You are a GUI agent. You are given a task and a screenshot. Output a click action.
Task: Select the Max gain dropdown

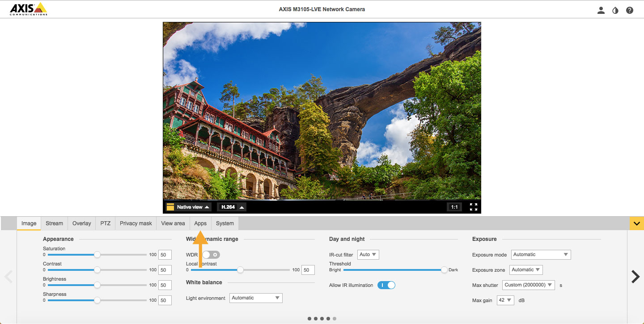point(505,300)
